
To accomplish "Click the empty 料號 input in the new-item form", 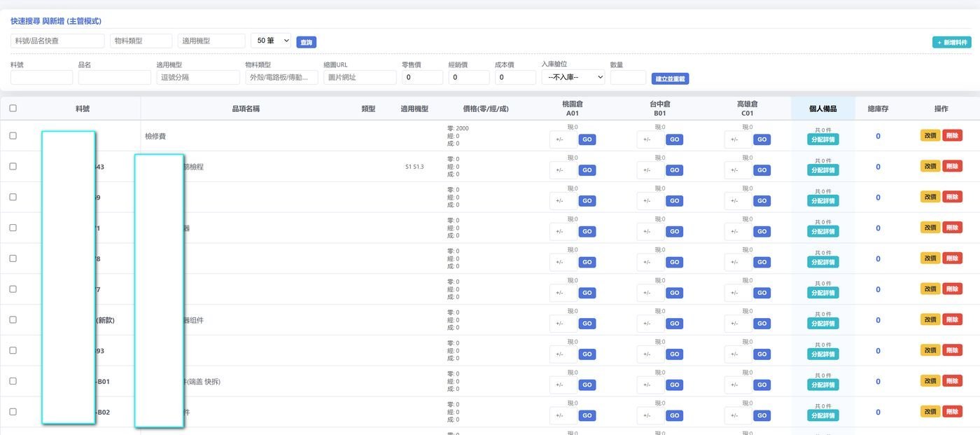I will click(x=41, y=77).
